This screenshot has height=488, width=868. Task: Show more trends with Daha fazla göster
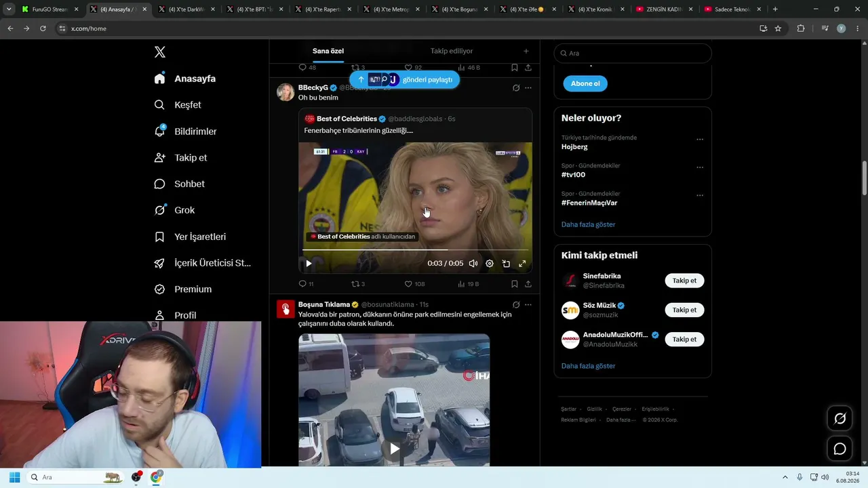(x=588, y=224)
